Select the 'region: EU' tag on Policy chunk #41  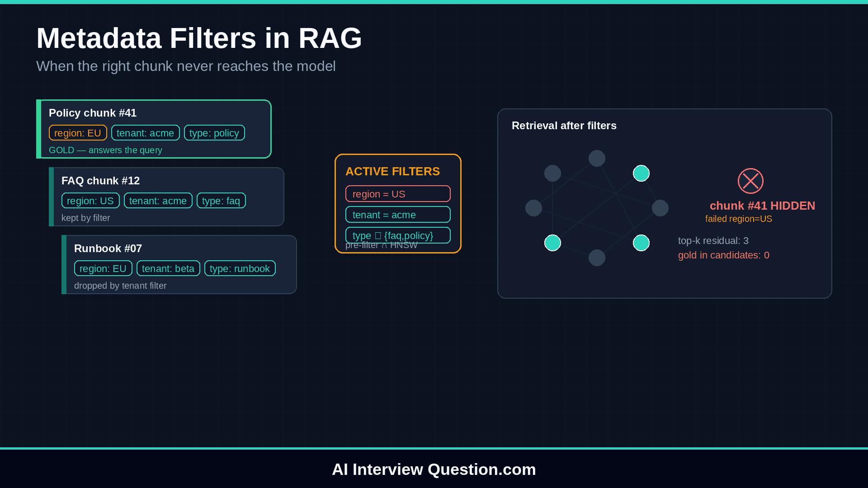[78, 133]
